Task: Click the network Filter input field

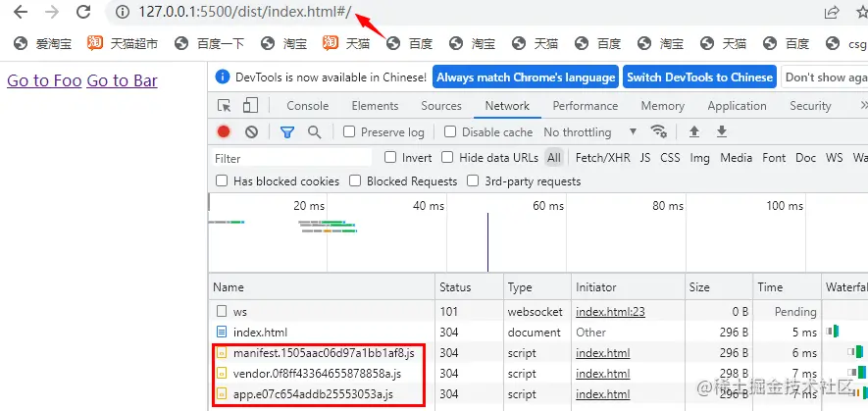Action: (x=291, y=159)
